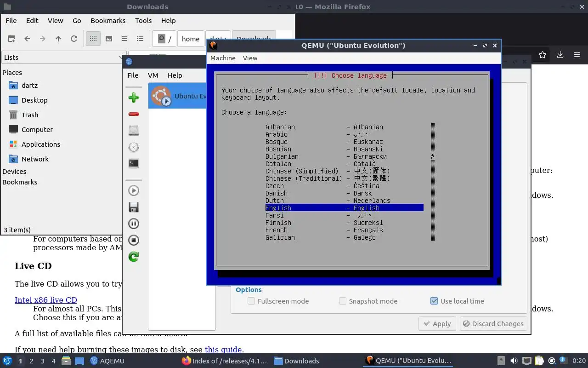Open QEMU Machine menu
Image resolution: width=588 pixels, height=368 pixels.
click(223, 58)
